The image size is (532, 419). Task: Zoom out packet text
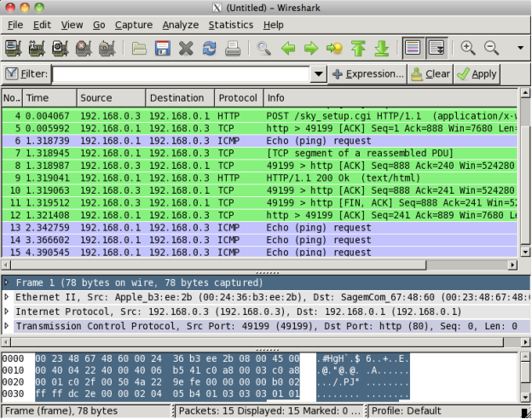coord(491,48)
